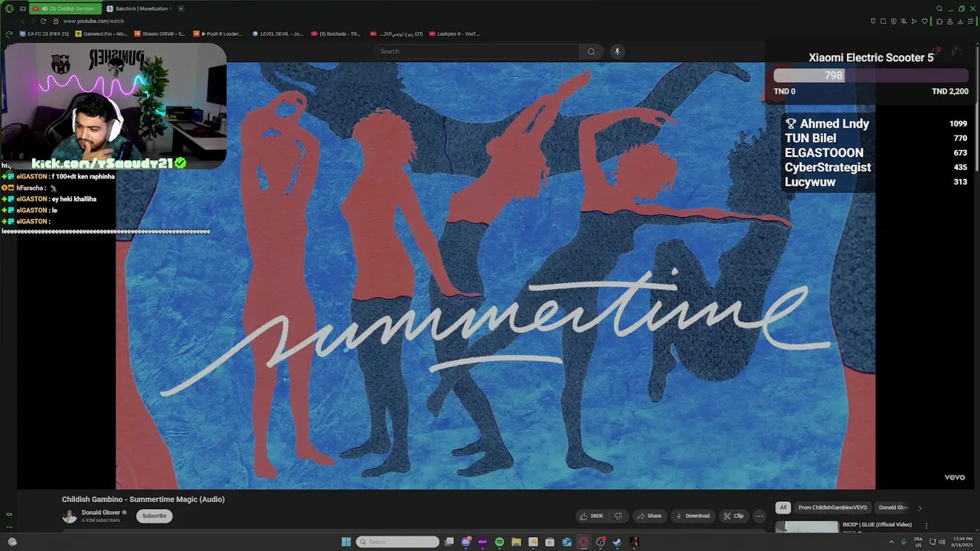The height and width of the screenshot is (551, 980).
Task: Click the heart bookmark icon in the toolbar
Action: coord(924,21)
